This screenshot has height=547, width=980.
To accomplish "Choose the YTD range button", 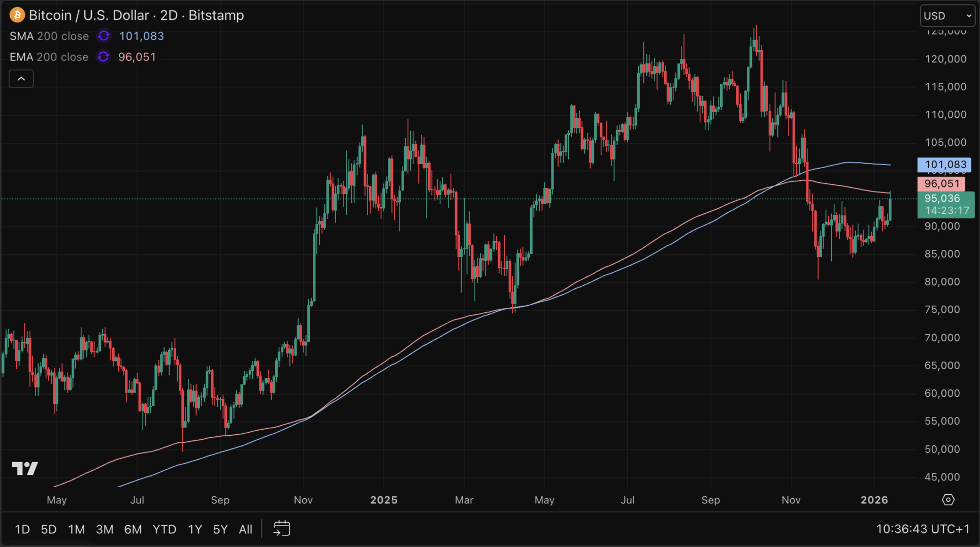I will point(165,529).
